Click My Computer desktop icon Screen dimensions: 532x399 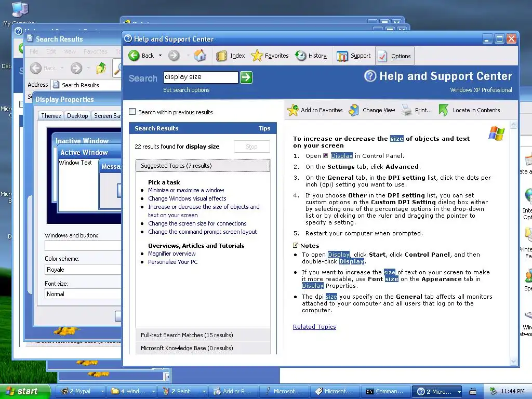point(19,9)
